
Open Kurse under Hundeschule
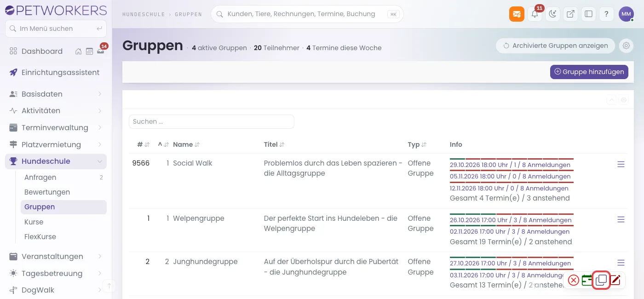click(x=63, y=222)
